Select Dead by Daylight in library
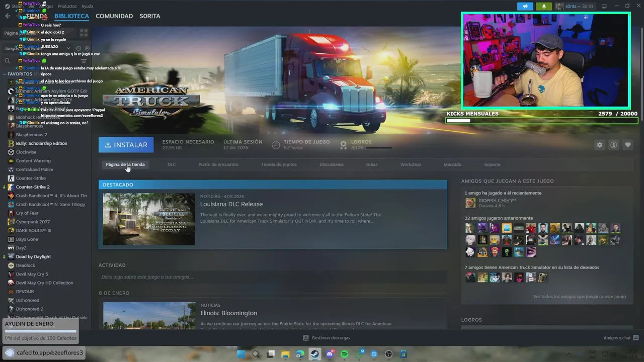 (x=33, y=256)
